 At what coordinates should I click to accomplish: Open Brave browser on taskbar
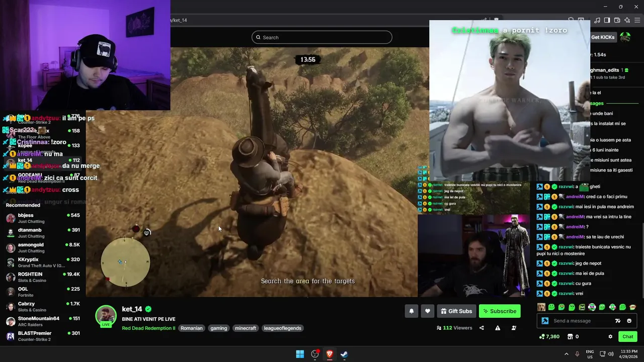click(330, 354)
